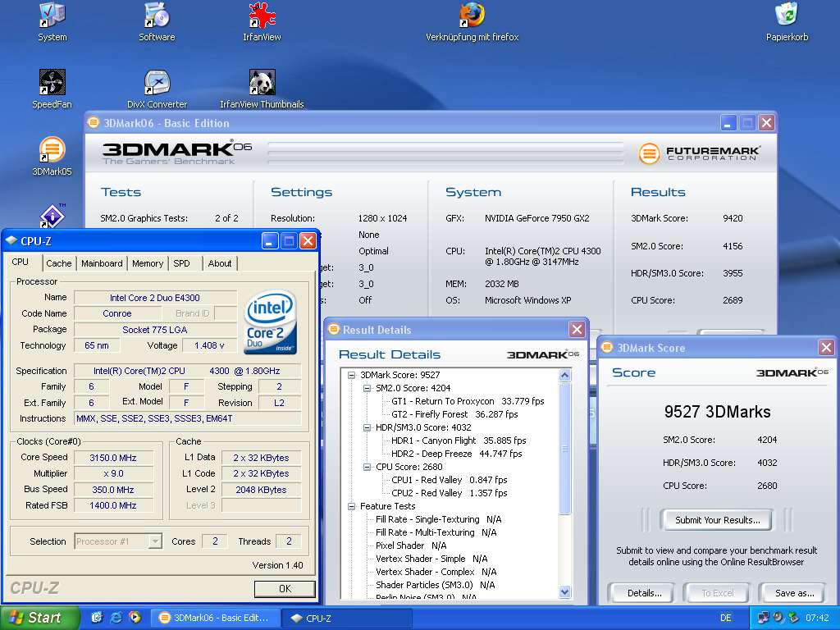This screenshot has height=630, width=840.
Task: Select the 3DMark06 - Basic Edit... taskbar button
Action: click(x=214, y=618)
